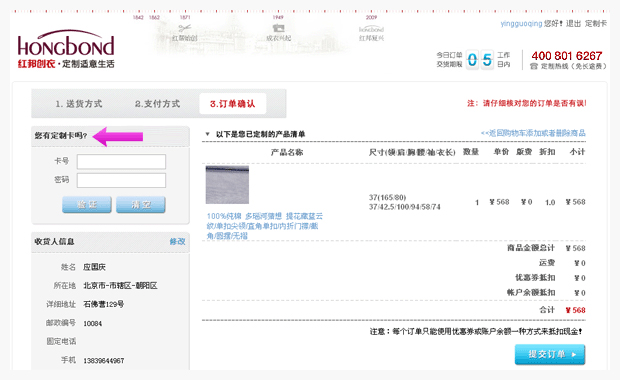Screen dimensions: 620x380
Task: Return to cart via 返回购物车 link
Action: (533, 133)
